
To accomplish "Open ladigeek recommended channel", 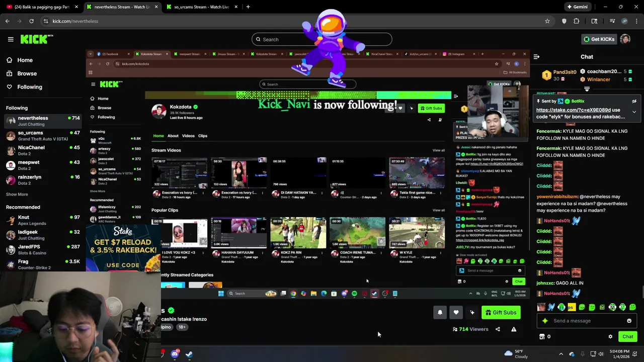I will tap(43, 235).
